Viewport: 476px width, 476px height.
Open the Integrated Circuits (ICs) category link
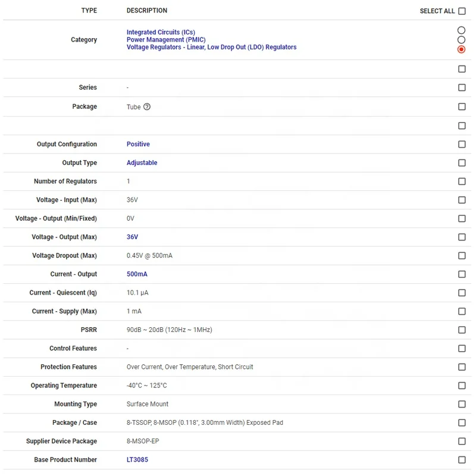[x=161, y=32]
